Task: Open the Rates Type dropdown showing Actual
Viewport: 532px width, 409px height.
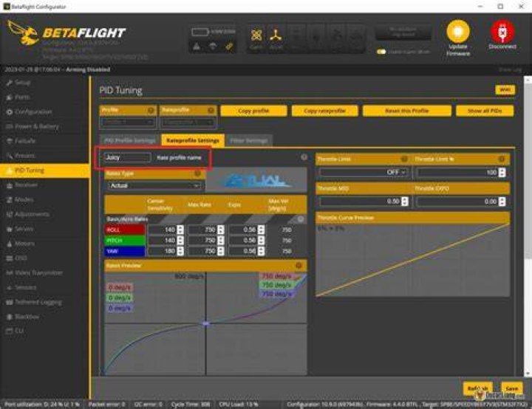Action: point(154,185)
